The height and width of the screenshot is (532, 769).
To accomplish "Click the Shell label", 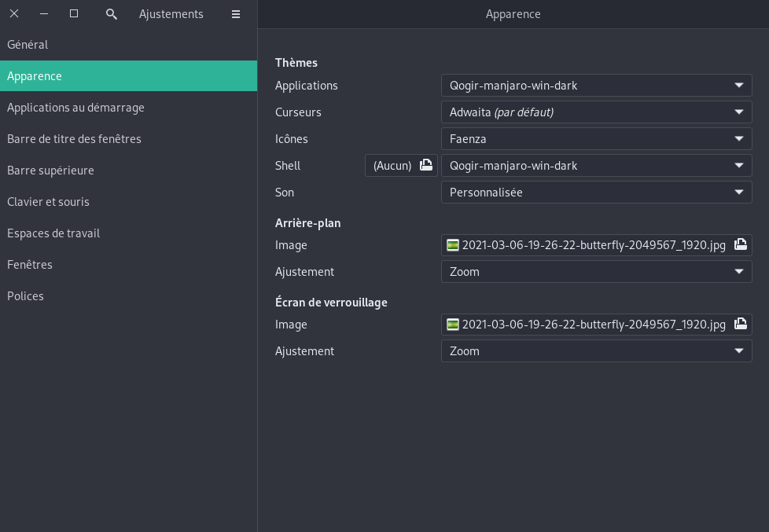I will pos(288,166).
